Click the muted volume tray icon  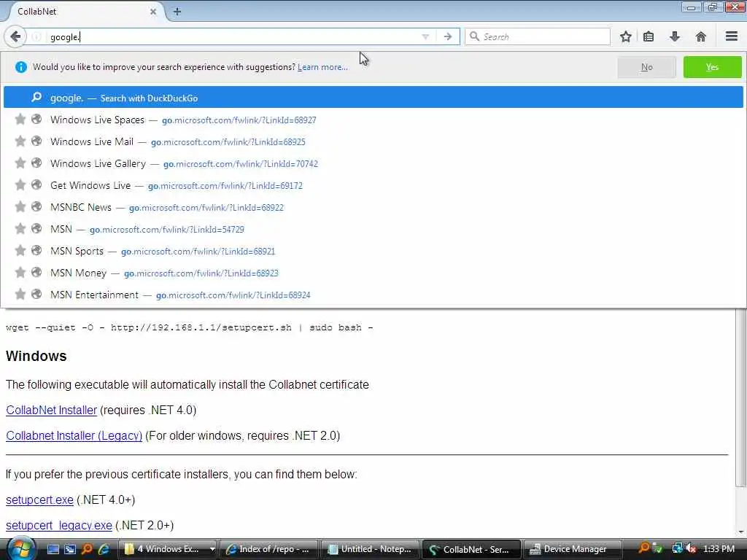tap(690, 549)
